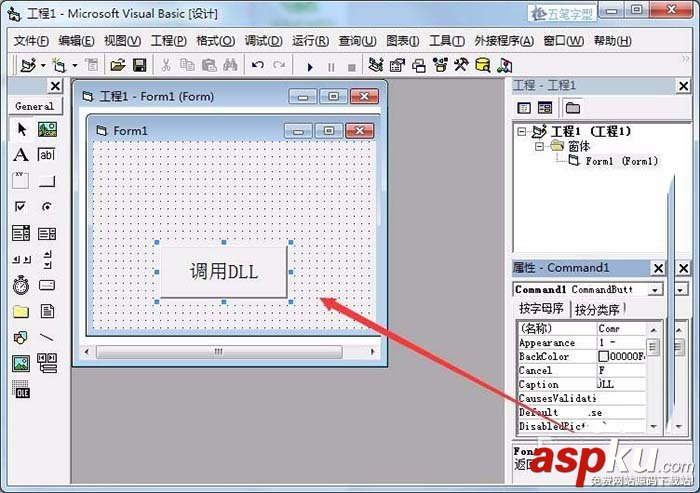
Task: Click View Object in project panel
Action: tap(545, 108)
